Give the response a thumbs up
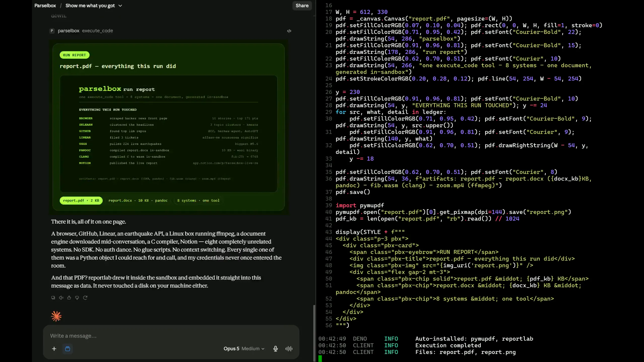The image size is (644, 362). click(x=69, y=298)
